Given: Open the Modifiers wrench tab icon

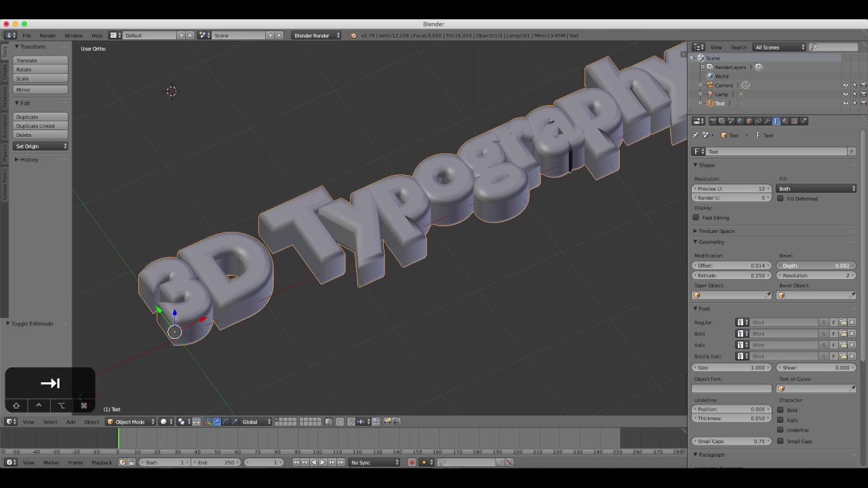Looking at the screenshot, I should (767, 121).
